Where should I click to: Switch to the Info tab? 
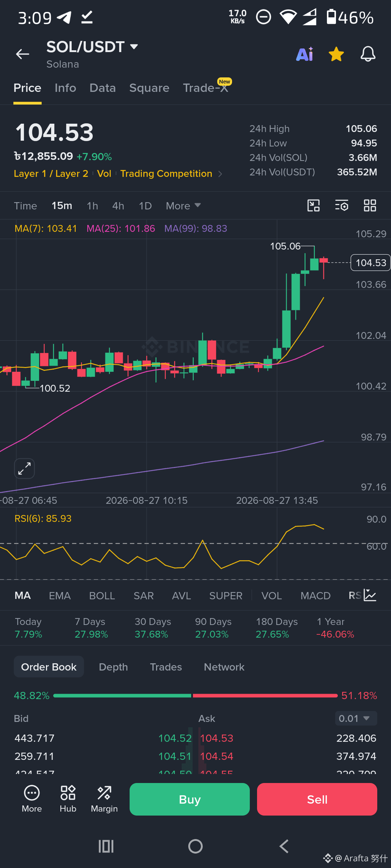click(x=66, y=88)
